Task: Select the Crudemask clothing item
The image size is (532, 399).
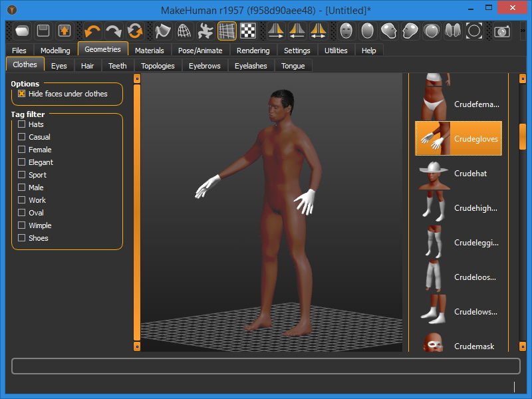Action: (458, 342)
